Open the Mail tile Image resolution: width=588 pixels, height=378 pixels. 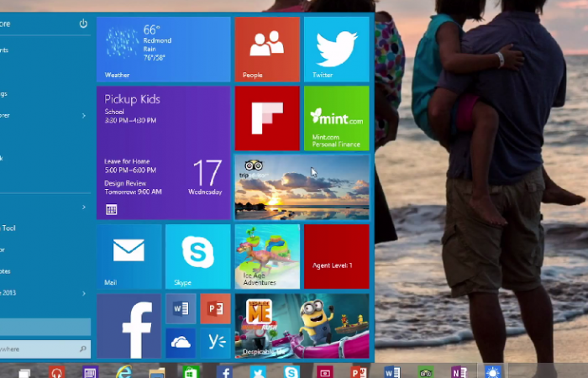pyautogui.click(x=129, y=256)
